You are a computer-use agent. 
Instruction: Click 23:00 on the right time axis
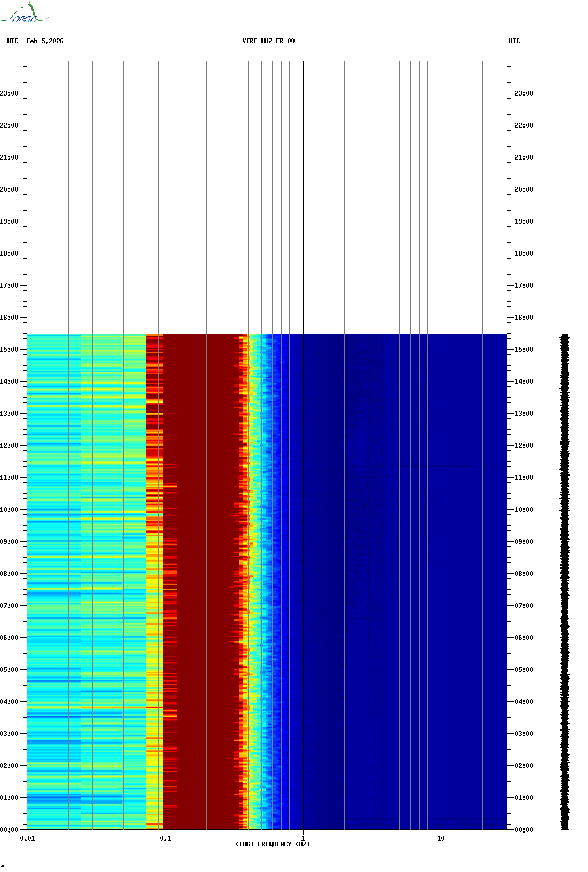[524, 93]
